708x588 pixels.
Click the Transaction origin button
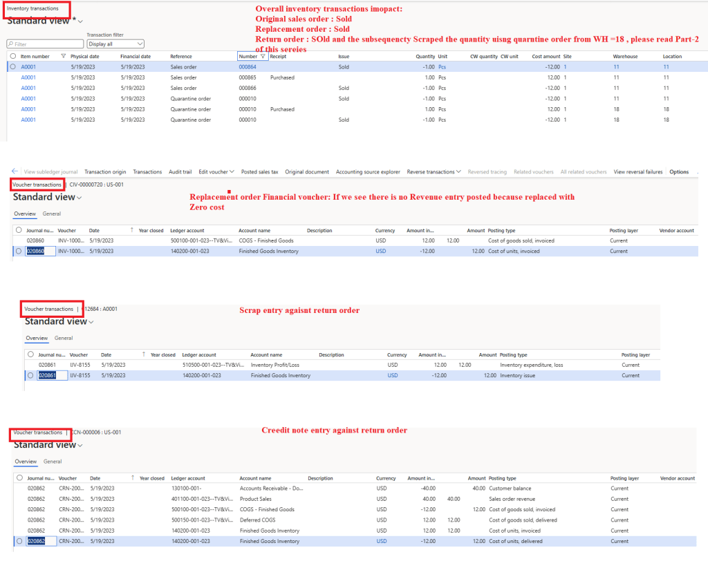(x=105, y=171)
